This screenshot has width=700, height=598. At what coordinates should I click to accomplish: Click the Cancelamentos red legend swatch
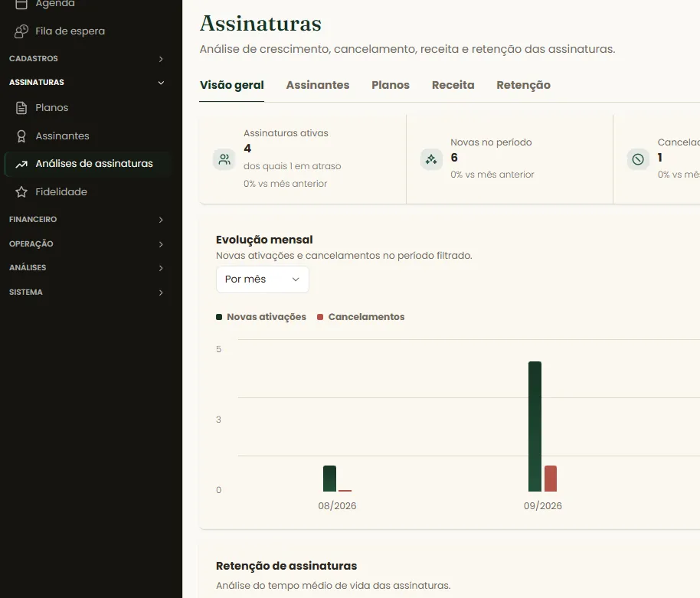[x=320, y=317]
